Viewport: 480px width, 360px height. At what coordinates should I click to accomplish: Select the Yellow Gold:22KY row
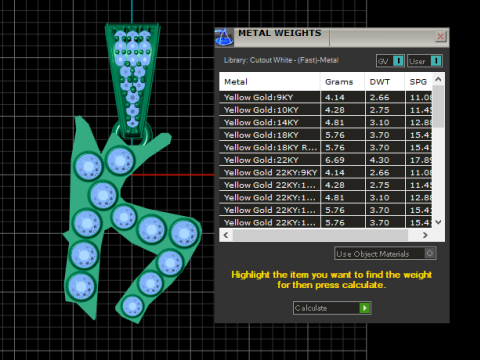tap(325, 160)
